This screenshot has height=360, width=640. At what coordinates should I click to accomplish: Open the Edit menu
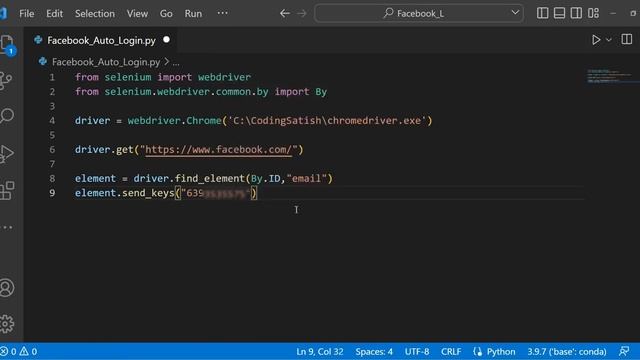pos(54,13)
